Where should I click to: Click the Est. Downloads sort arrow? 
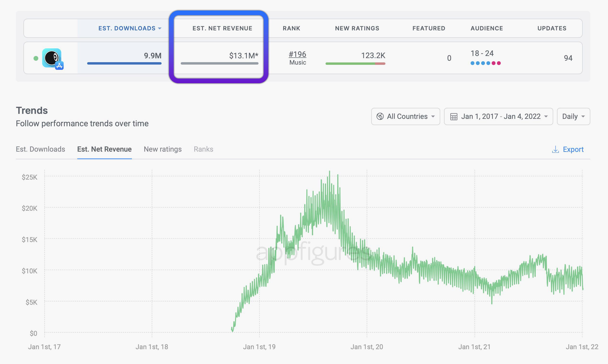(160, 28)
